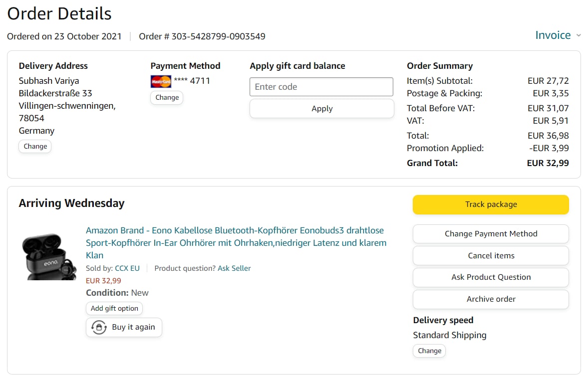Click Ask Product Question button
Viewport: 588px width, 384px height.
point(491,277)
